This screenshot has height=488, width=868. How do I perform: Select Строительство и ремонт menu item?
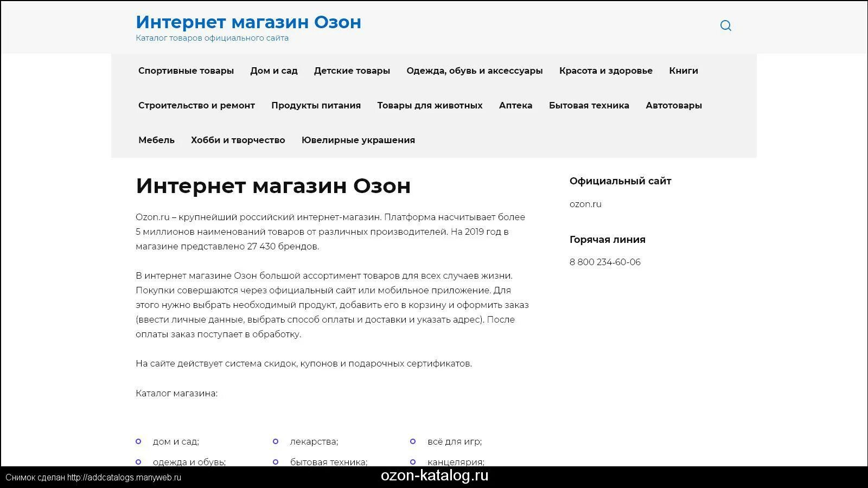[x=196, y=105]
